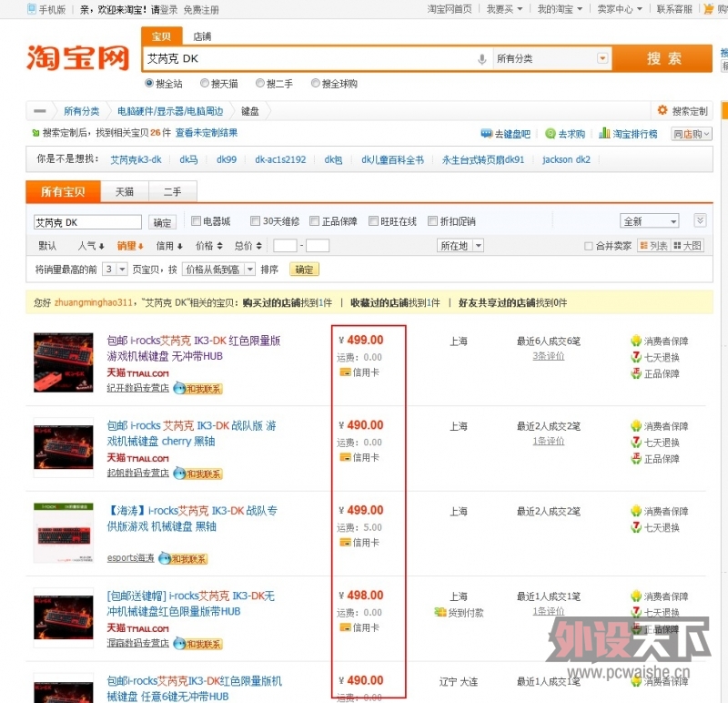This screenshot has height=703, width=728.
Task: Click 七天退换 icon on second listing
Action: point(635,443)
